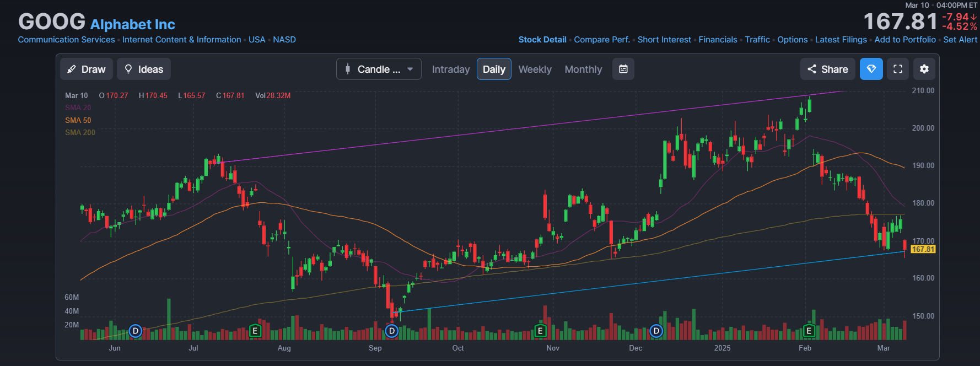The image size is (980, 366).
Task: Click the pencil icon in Draw button
Action: 71,69
